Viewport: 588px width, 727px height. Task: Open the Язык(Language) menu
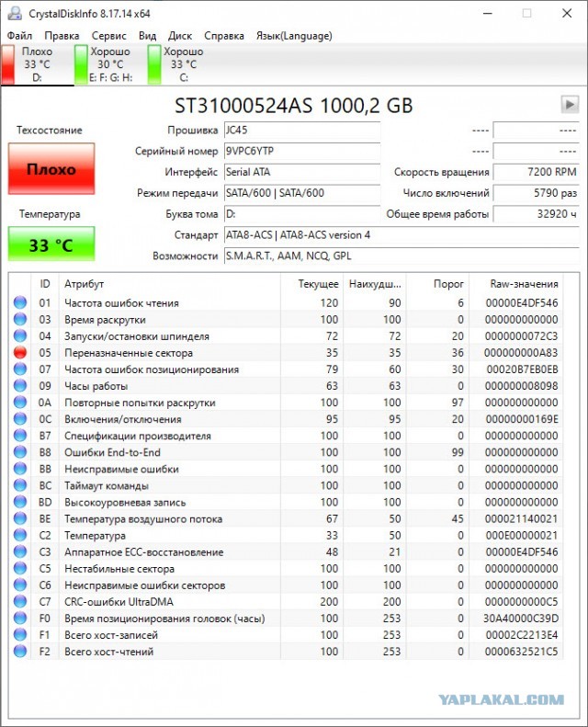(x=294, y=36)
